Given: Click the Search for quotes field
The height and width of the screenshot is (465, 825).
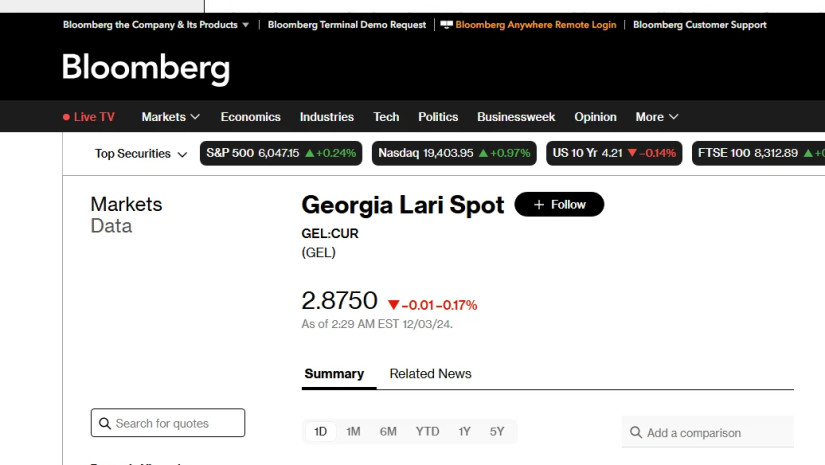Looking at the screenshot, I should pos(168,423).
